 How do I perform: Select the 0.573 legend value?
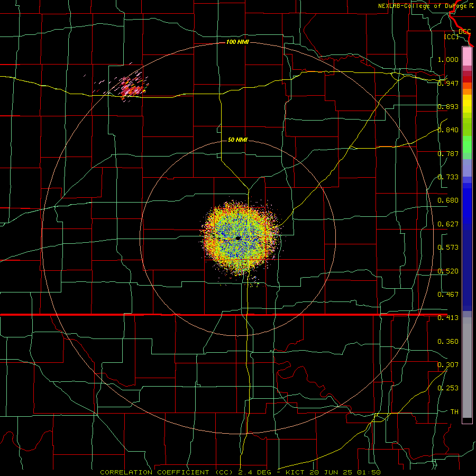click(448, 248)
